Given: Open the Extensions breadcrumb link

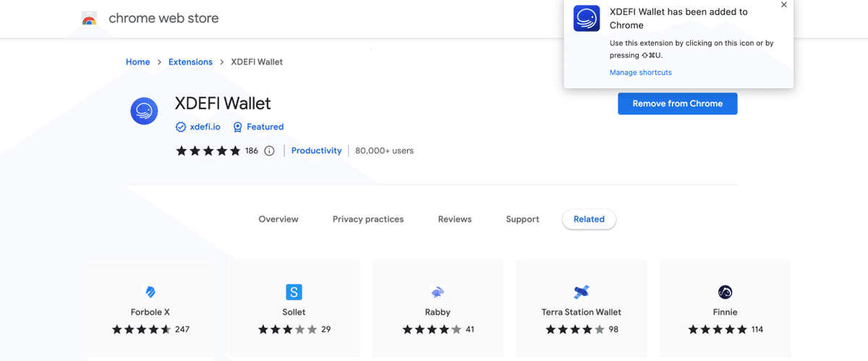Looking at the screenshot, I should (190, 62).
